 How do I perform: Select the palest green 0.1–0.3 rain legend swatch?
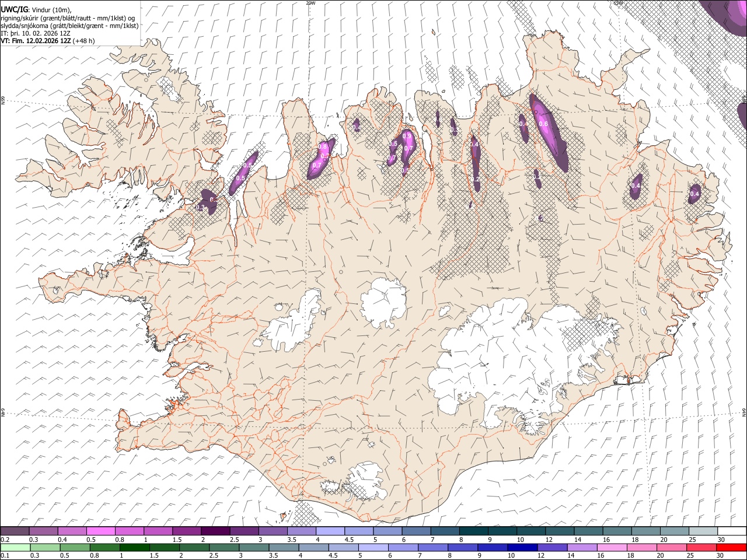(15, 547)
